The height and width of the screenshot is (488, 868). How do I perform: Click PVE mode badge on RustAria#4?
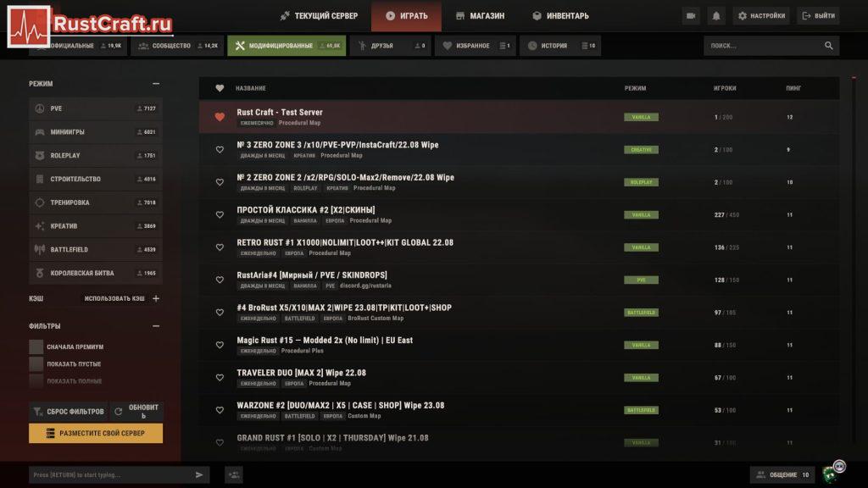tap(641, 280)
